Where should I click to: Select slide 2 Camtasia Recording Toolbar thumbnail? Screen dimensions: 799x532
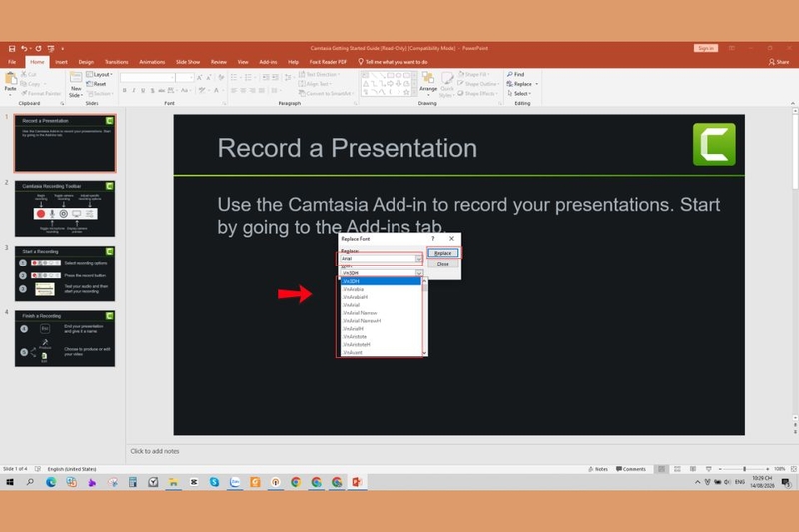click(x=65, y=209)
